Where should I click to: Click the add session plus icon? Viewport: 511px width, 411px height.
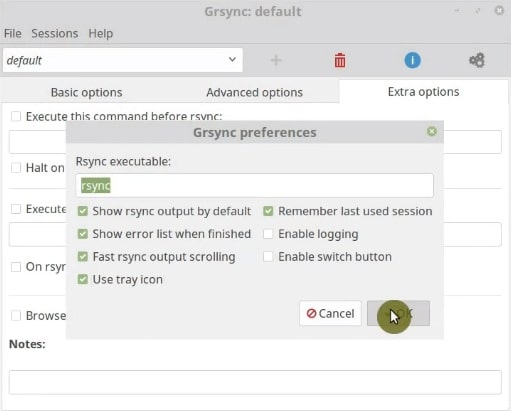pos(276,60)
